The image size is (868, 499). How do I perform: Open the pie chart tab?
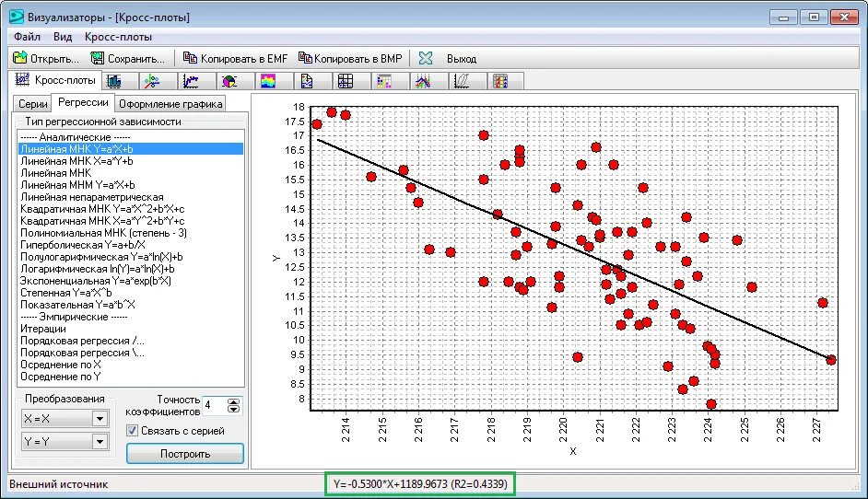[x=229, y=81]
